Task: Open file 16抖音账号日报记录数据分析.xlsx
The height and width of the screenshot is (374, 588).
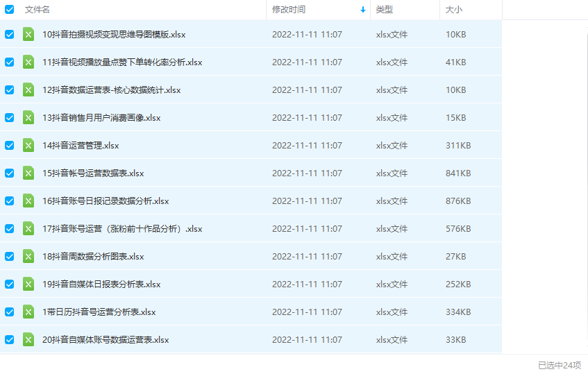Action: tap(106, 201)
